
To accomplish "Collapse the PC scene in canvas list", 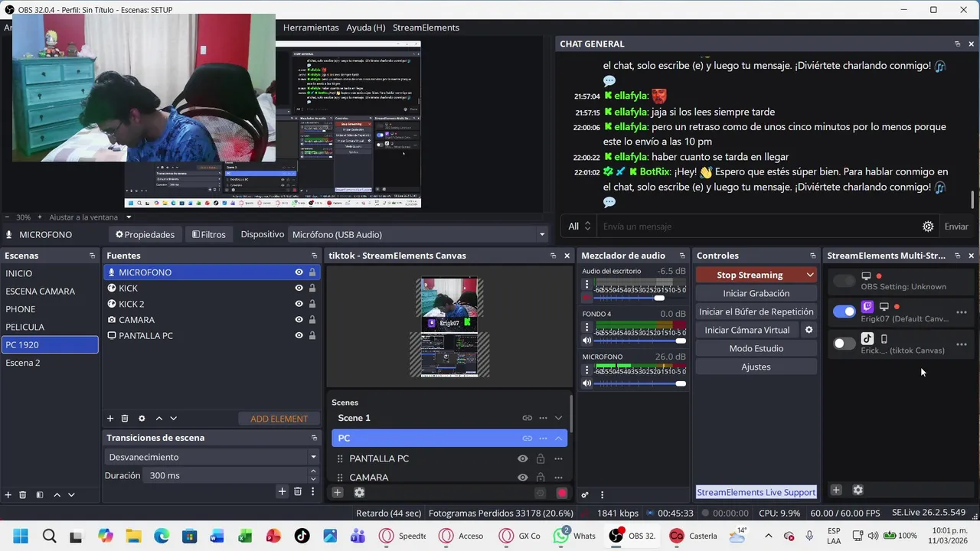I will pos(558,439).
